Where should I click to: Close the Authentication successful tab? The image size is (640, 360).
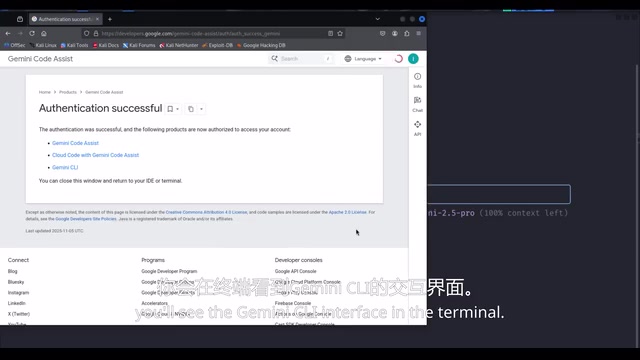pyautogui.click(x=97, y=19)
